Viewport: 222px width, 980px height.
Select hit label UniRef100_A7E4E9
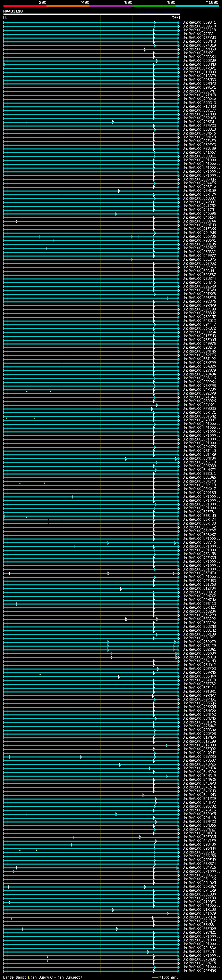[199, 141]
